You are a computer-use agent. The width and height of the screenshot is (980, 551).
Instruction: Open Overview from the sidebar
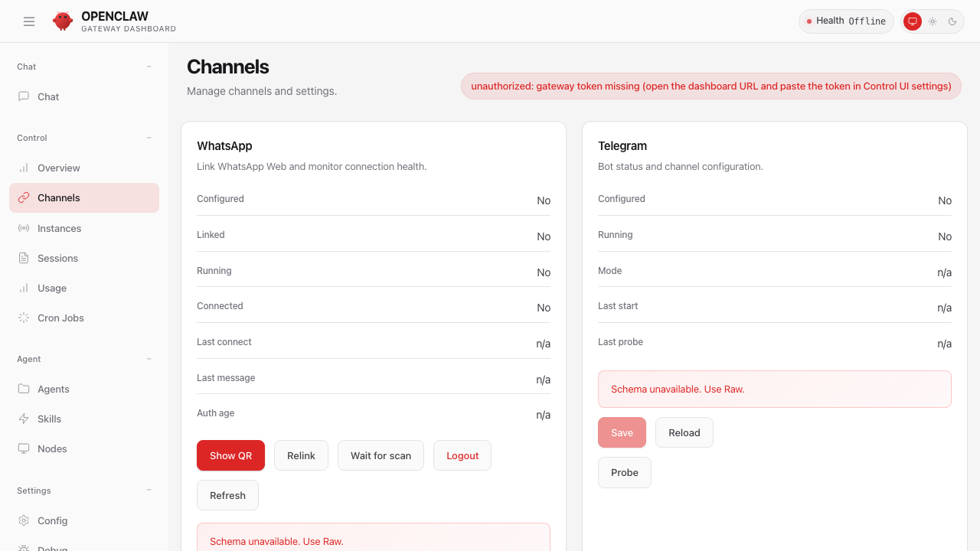click(58, 168)
